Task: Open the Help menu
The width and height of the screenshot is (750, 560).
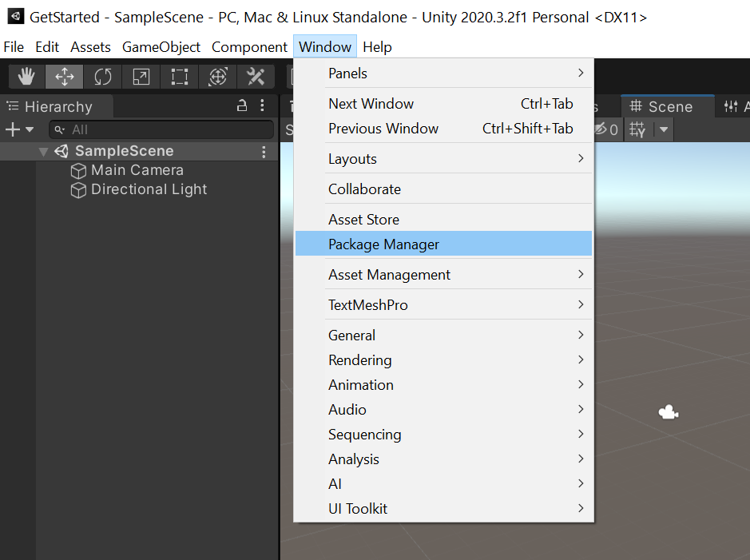Action: point(377,47)
